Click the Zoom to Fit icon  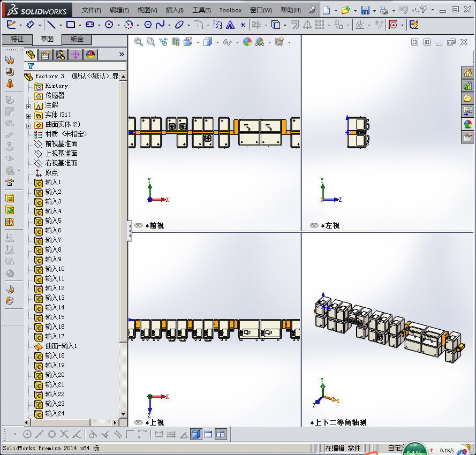pyautogui.click(x=137, y=42)
